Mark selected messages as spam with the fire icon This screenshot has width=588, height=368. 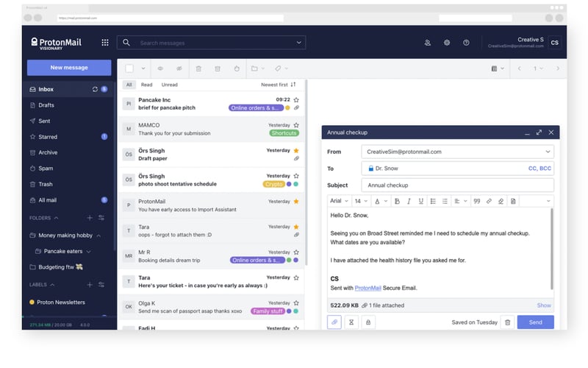click(237, 68)
